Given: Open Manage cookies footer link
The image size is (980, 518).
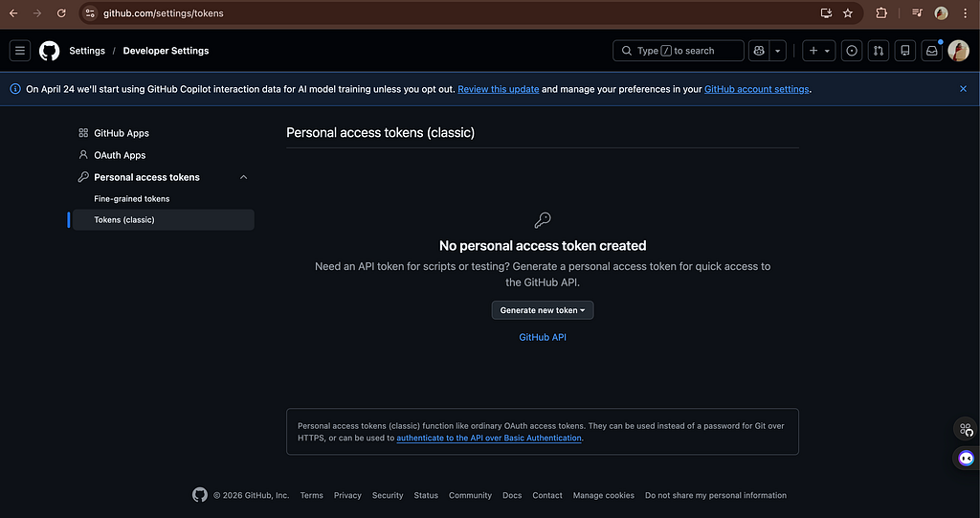Looking at the screenshot, I should [x=604, y=495].
